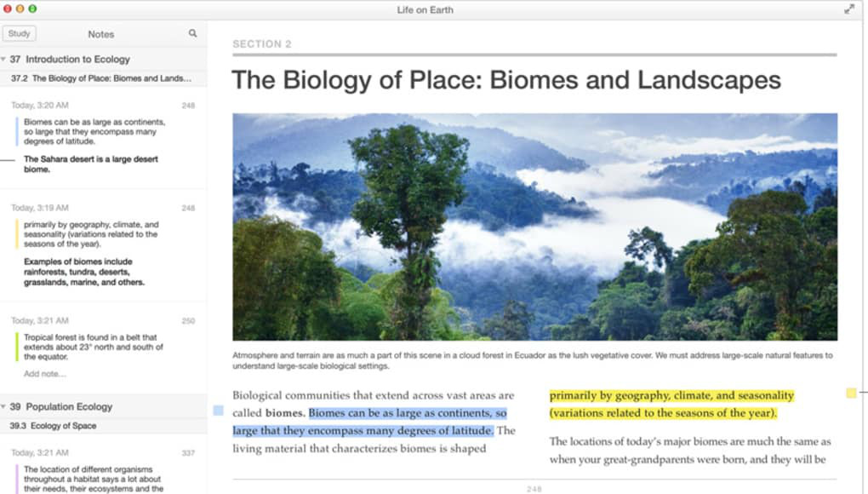Collapse chapter 37 Introduction to Ecology
The image size is (868, 494).
point(3,59)
